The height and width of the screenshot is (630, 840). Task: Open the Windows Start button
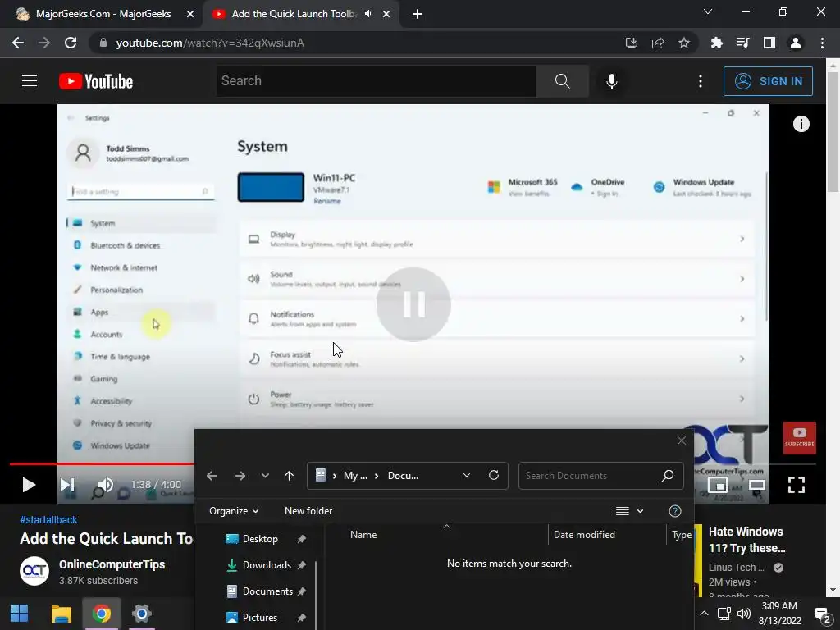[x=20, y=614]
